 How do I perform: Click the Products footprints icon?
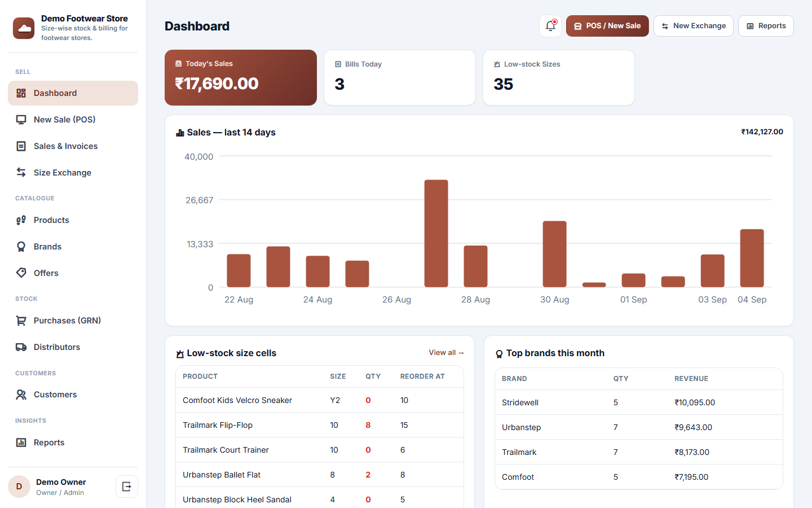click(x=21, y=220)
